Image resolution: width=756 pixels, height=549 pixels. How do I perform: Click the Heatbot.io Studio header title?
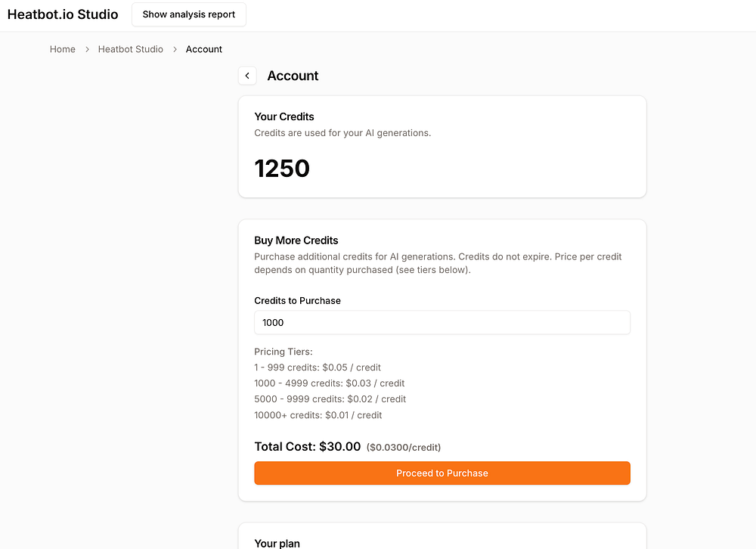click(x=63, y=14)
